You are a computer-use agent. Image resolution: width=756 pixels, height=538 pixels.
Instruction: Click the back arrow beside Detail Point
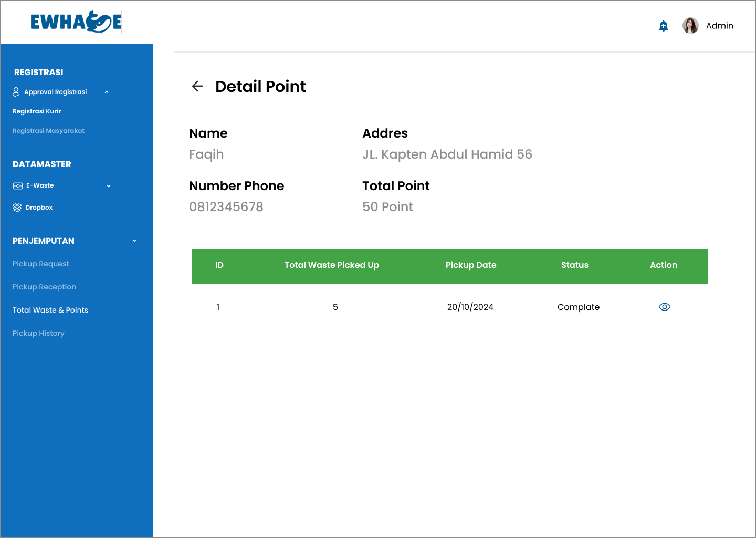[197, 86]
